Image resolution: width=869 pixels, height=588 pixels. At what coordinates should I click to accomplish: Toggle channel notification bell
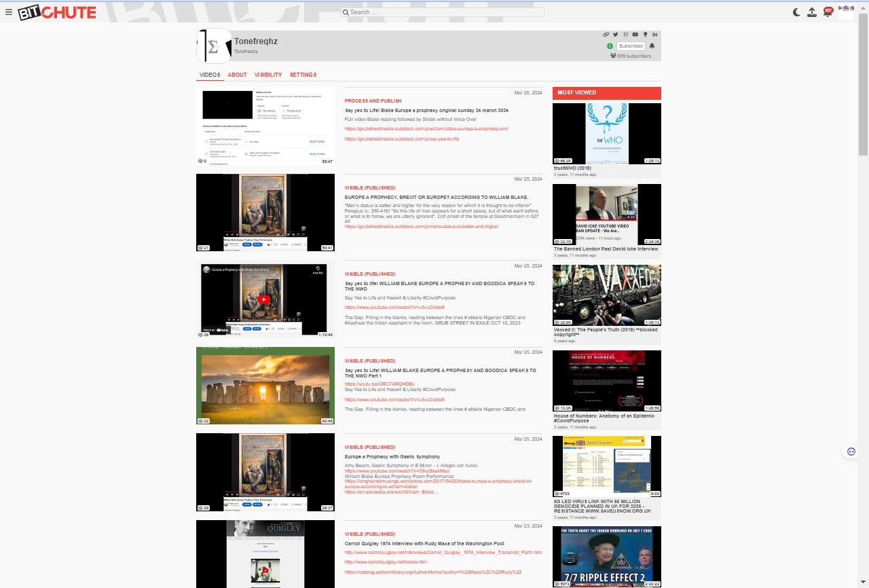[x=652, y=46]
